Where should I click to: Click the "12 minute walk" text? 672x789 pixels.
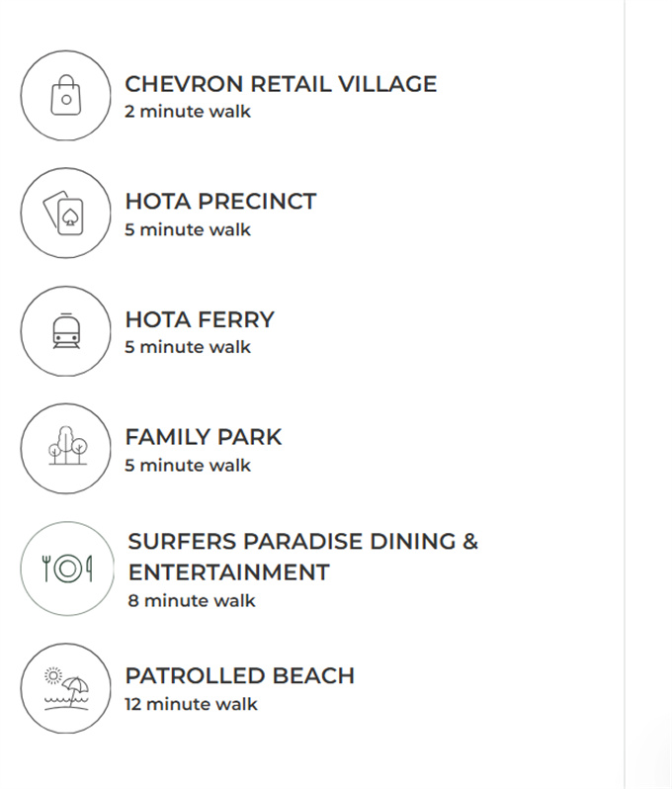point(191,704)
